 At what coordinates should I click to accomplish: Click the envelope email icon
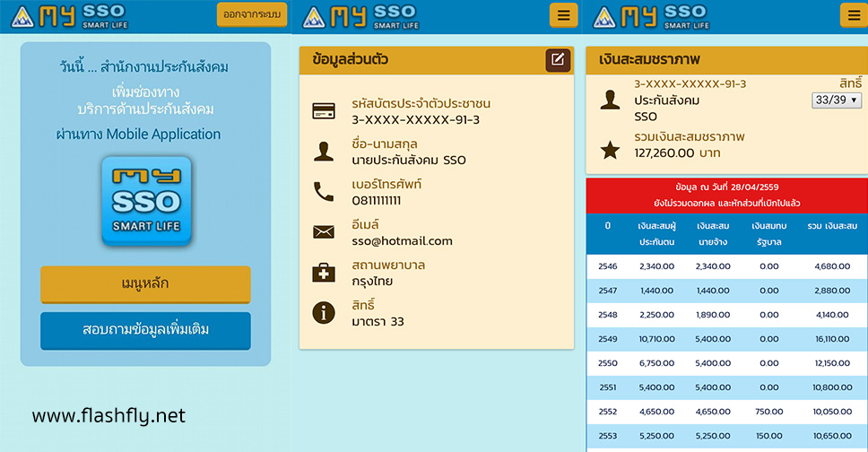(323, 232)
